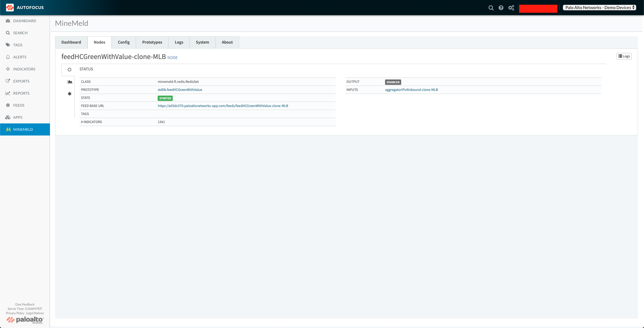The width and height of the screenshot is (644, 328).
Task: Click the search magnifier icon in header
Action: [x=491, y=8]
